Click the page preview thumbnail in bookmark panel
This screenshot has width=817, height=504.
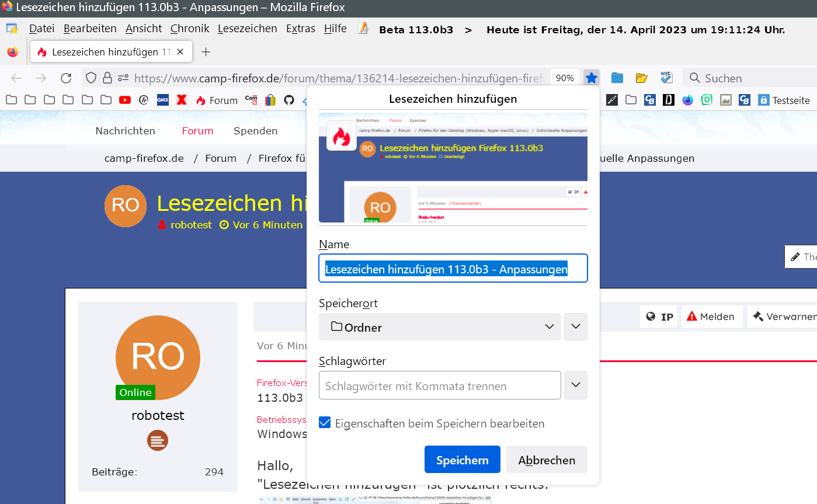[x=453, y=168]
